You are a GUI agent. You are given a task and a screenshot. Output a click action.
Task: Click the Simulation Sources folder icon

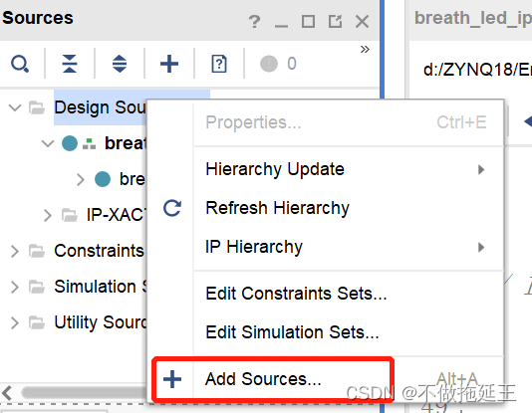click(37, 287)
